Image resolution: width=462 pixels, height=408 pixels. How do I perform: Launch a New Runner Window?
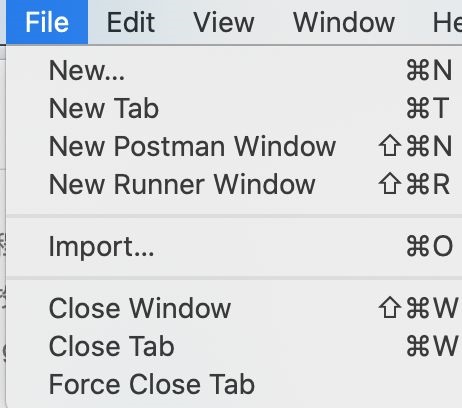click(234, 184)
